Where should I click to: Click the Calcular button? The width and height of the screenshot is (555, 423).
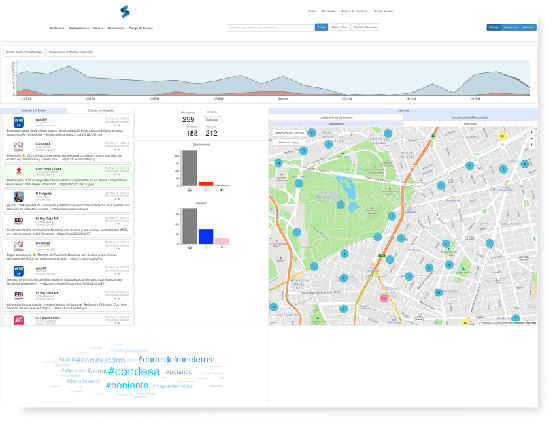tap(212, 120)
